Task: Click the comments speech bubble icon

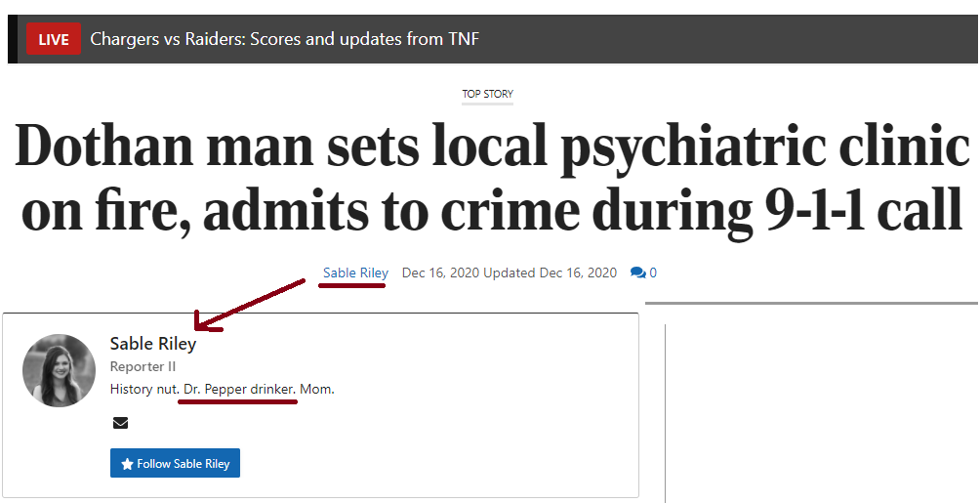Action: click(x=638, y=272)
